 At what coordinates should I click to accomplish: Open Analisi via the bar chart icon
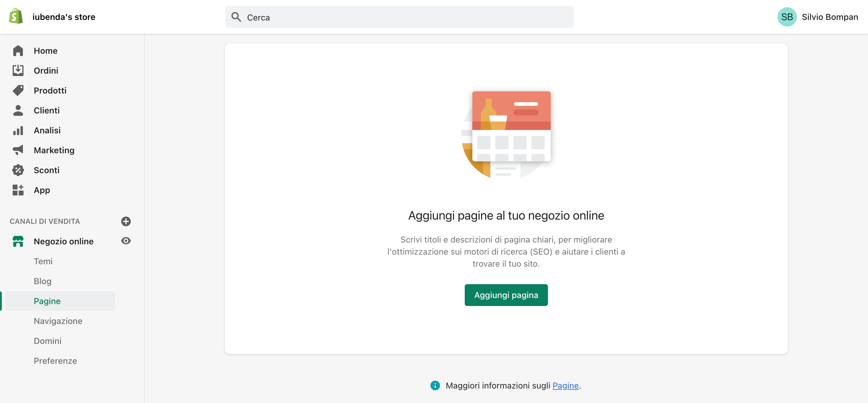18,130
